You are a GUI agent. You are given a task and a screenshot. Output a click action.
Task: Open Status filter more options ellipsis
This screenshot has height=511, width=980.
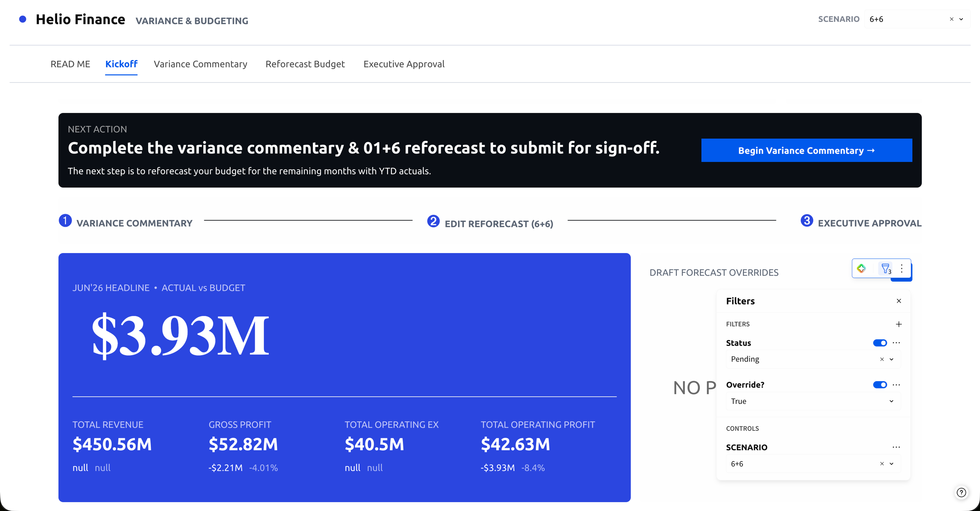point(896,343)
